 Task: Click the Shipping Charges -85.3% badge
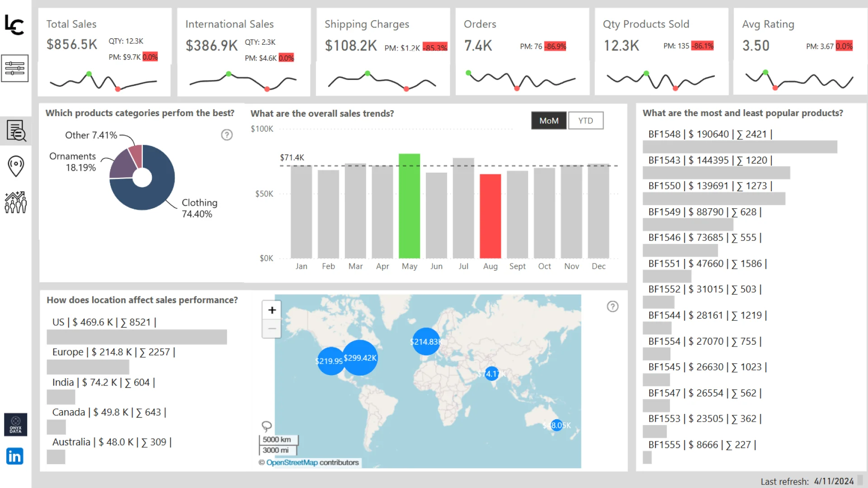point(435,47)
